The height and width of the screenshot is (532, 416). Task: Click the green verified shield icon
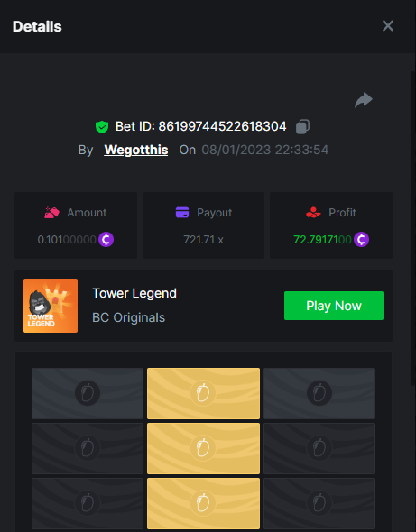tap(102, 127)
